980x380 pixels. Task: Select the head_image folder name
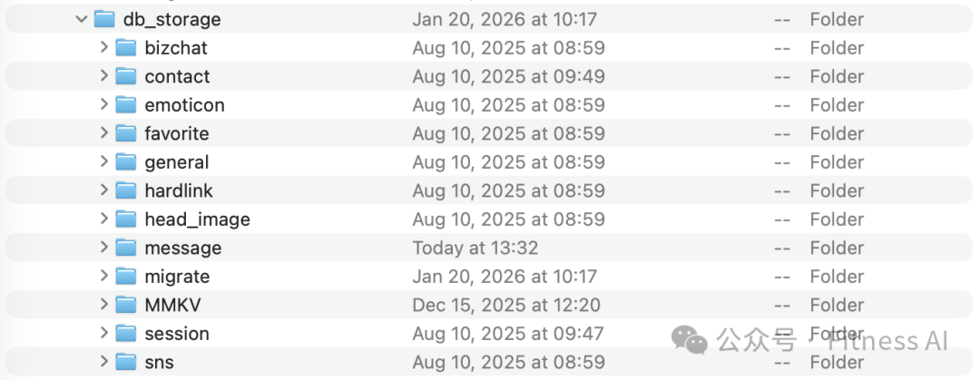(x=197, y=219)
